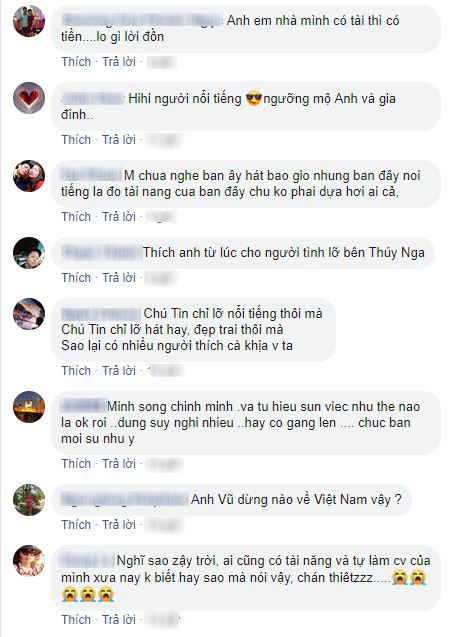Reply to the 'Anh em nhà mình' comment
This screenshot has width=475, height=637.
(119, 62)
